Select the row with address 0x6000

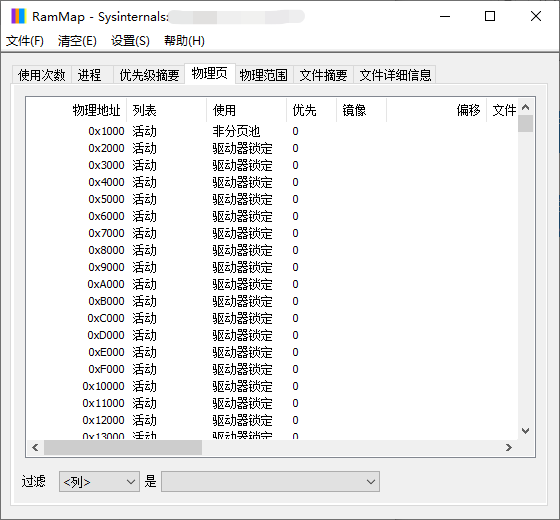point(271,216)
